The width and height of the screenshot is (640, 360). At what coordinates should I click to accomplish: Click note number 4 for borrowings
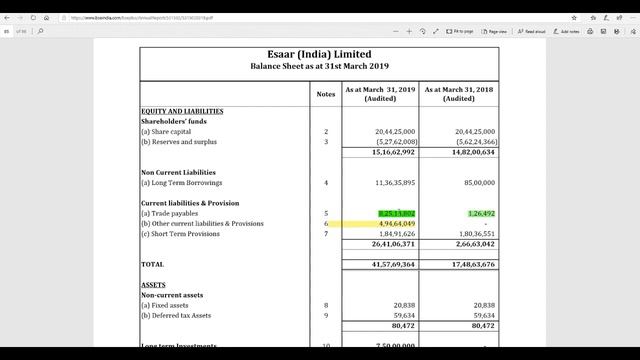(326, 183)
